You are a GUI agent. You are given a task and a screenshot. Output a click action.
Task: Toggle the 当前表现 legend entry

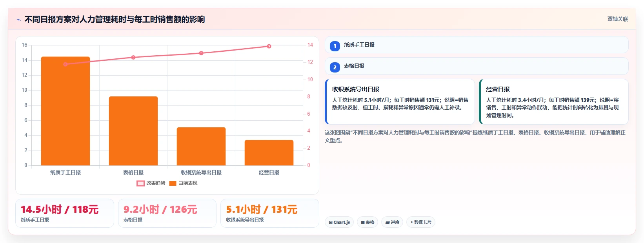coord(183,183)
